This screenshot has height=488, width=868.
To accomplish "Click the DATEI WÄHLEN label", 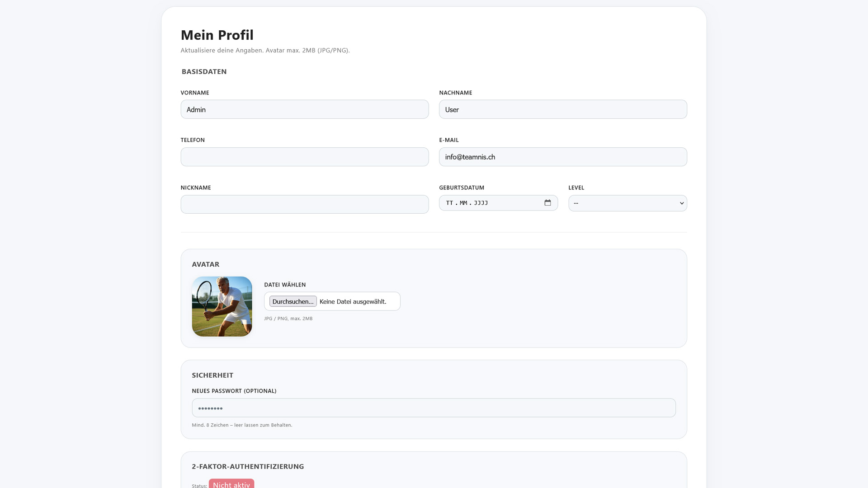I will [285, 285].
